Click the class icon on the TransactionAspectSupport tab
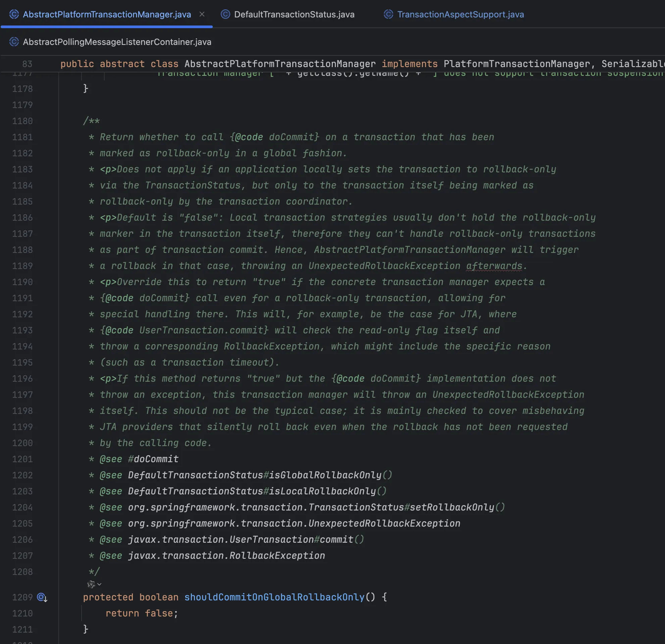Image resolution: width=665 pixels, height=644 pixels. tap(388, 14)
